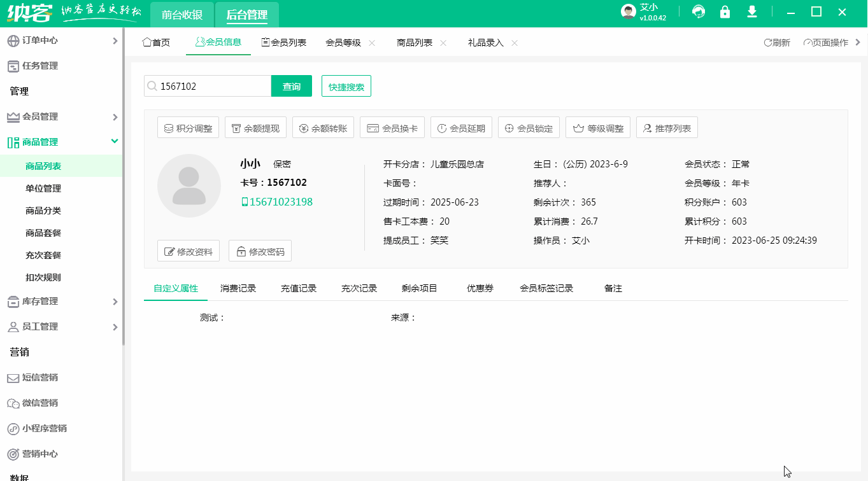Viewport: 868px width, 481px height.
Task: Expand the 库存管理 sidebar menu
Action: point(62,301)
